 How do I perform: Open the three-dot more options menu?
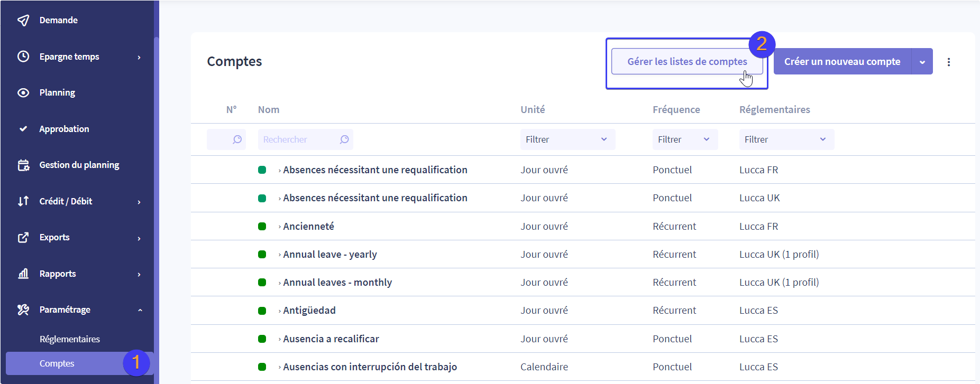949,62
